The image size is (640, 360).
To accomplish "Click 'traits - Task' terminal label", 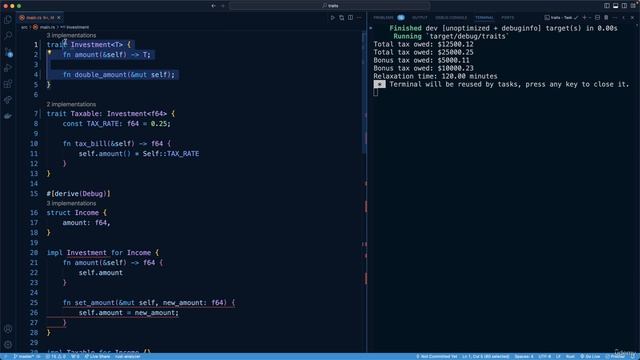I will tap(561, 18).
